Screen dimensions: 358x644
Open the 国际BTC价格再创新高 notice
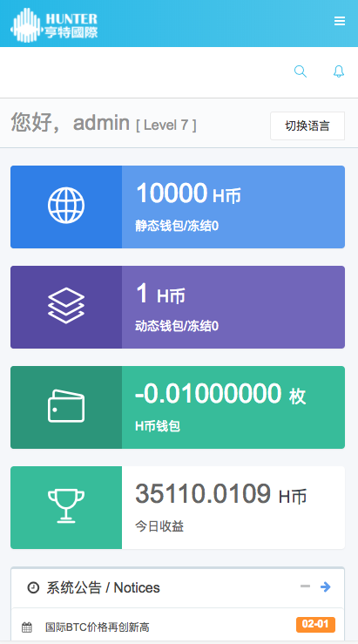98,627
